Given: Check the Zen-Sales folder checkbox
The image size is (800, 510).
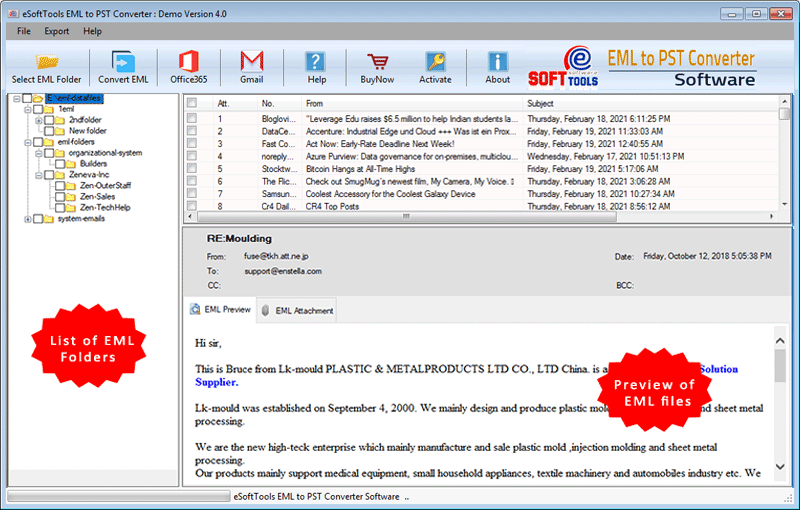Looking at the screenshot, I should (60, 197).
